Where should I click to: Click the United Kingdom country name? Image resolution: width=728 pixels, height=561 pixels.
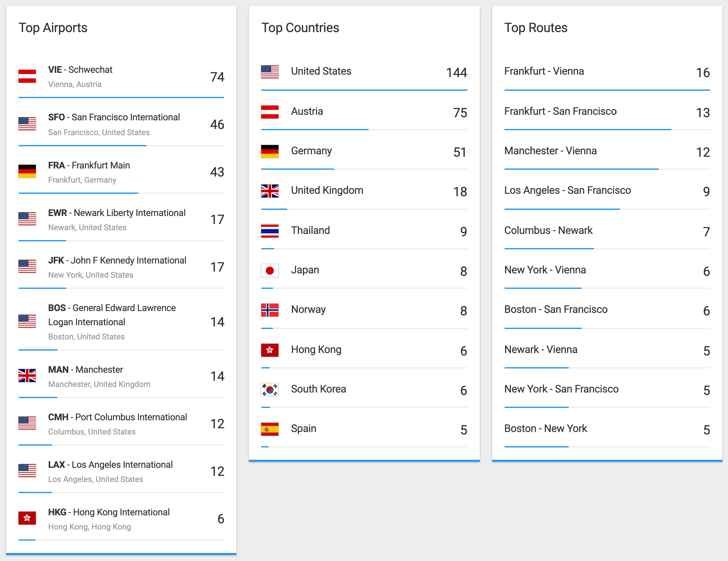(x=327, y=190)
